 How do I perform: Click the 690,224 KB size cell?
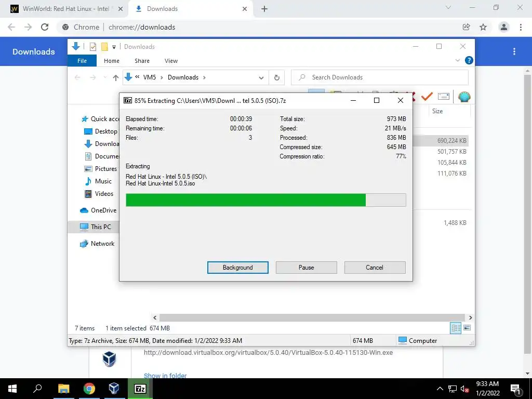pos(451,140)
